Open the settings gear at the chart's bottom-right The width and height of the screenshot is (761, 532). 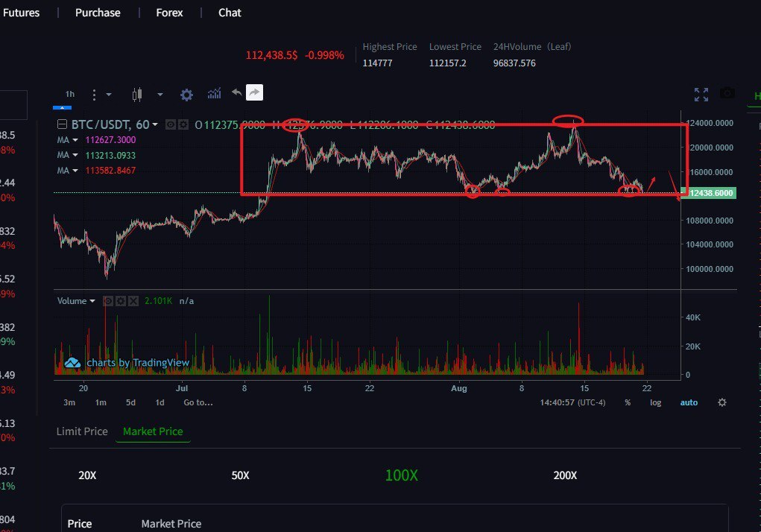click(x=721, y=402)
